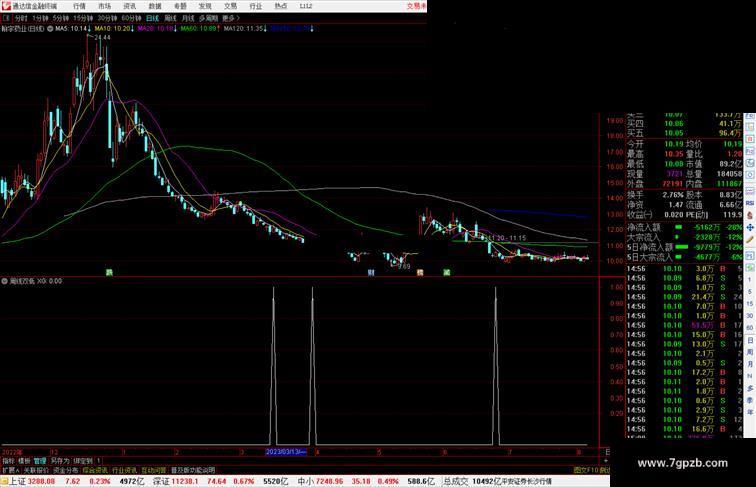This screenshot has width=756, height=487.
Task: Open the 热点 menu
Action: click(281, 6)
